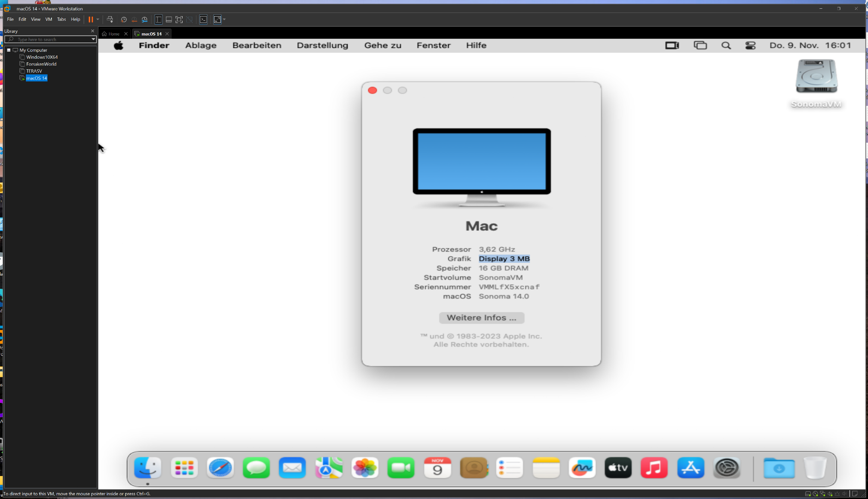Pause the running virtual machine

(91, 19)
